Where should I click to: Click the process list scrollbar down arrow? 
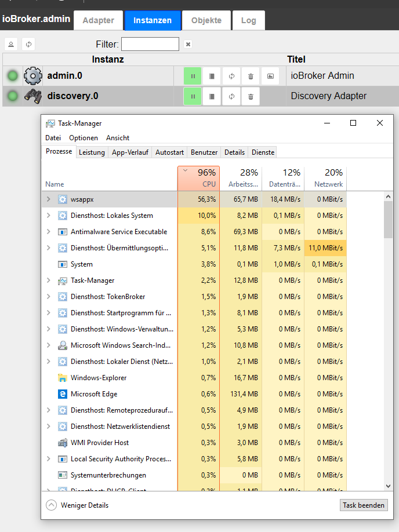(389, 486)
